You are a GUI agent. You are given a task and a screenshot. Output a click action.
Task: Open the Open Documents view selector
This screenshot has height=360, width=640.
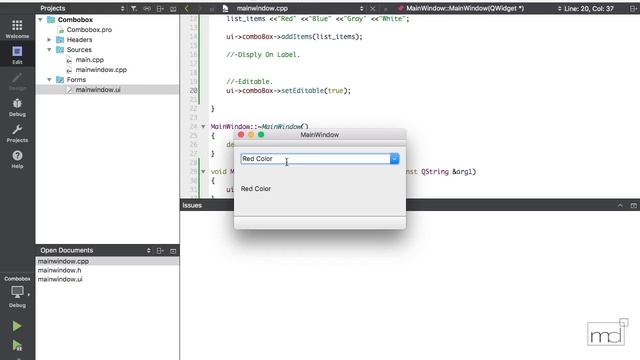pyautogui.click(x=149, y=251)
